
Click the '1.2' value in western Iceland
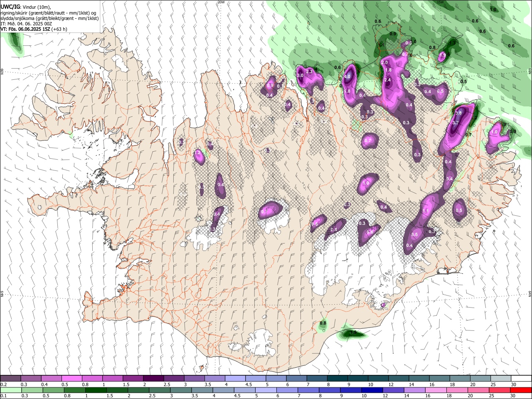198,153
